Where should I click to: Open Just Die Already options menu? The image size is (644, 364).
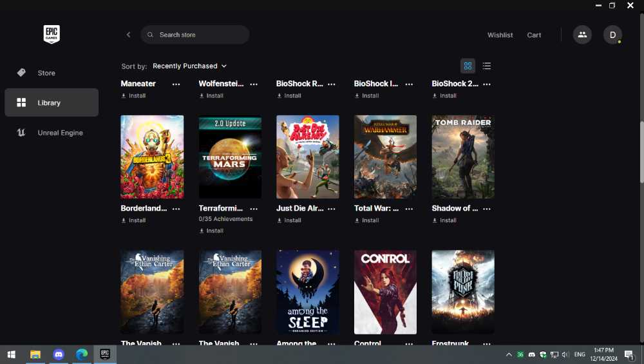coord(332,209)
